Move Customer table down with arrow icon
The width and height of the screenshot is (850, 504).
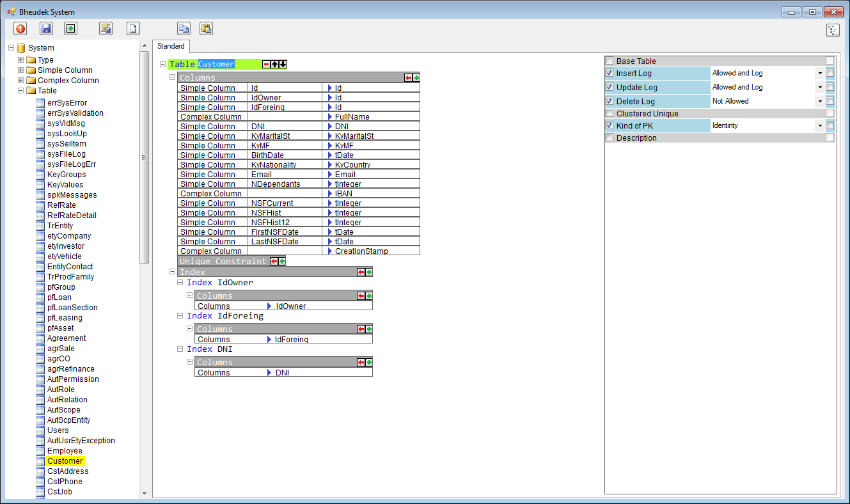[283, 64]
